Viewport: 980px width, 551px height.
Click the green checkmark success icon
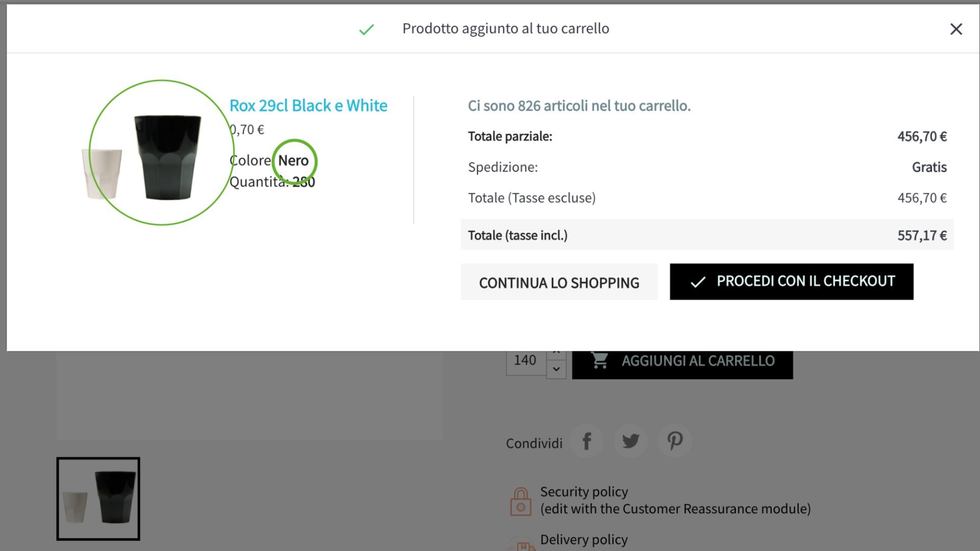366,30
